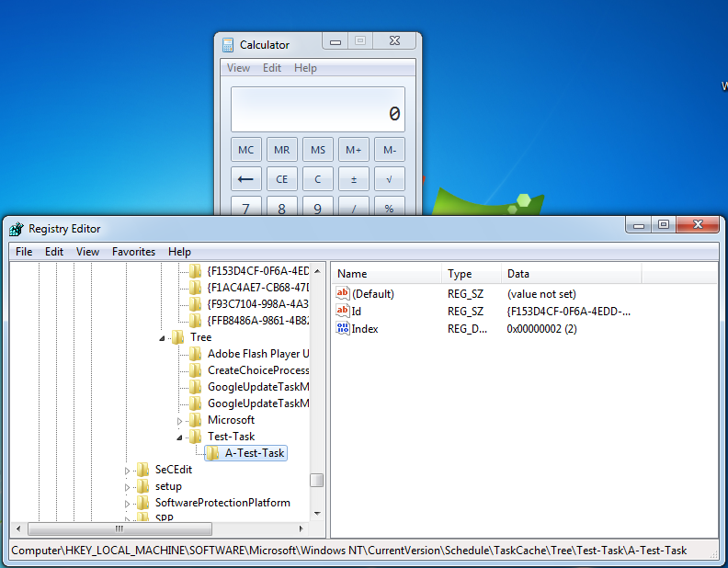The image size is (728, 568).
Task: Select the Adobe Flash Player folder icon
Action: [x=195, y=354]
